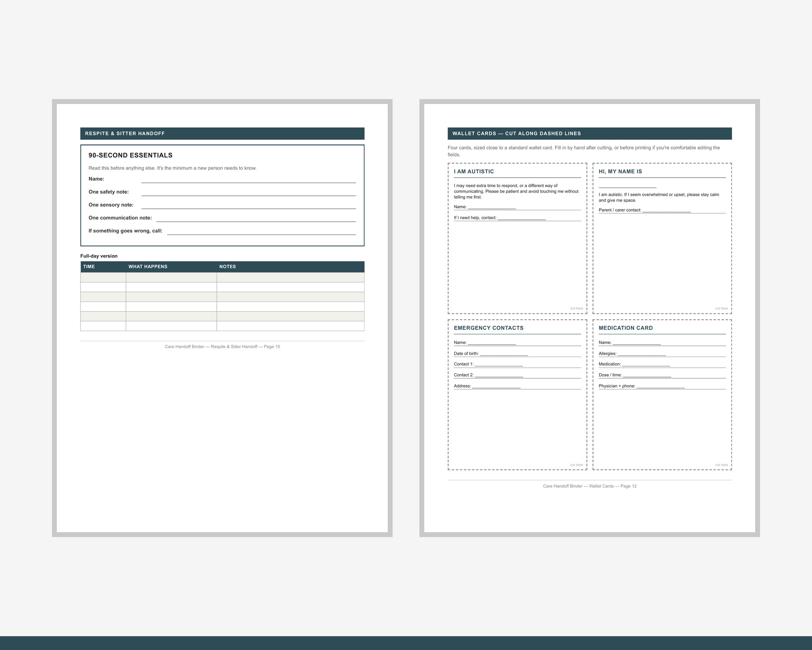The width and height of the screenshot is (812, 650).
Task: Click the 'RESPITE & SITTER HANDOFF' header bar
Action: coord(222,134)
